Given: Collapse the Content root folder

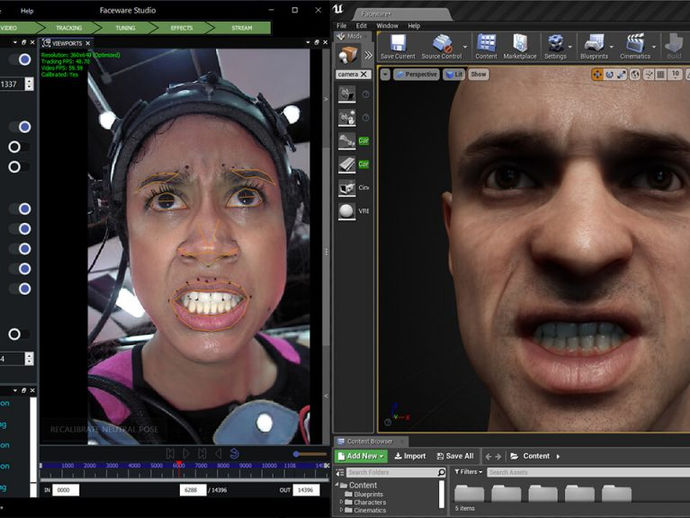Looking at the screenshot, I should pyautogui.click(x=338, y=485).
